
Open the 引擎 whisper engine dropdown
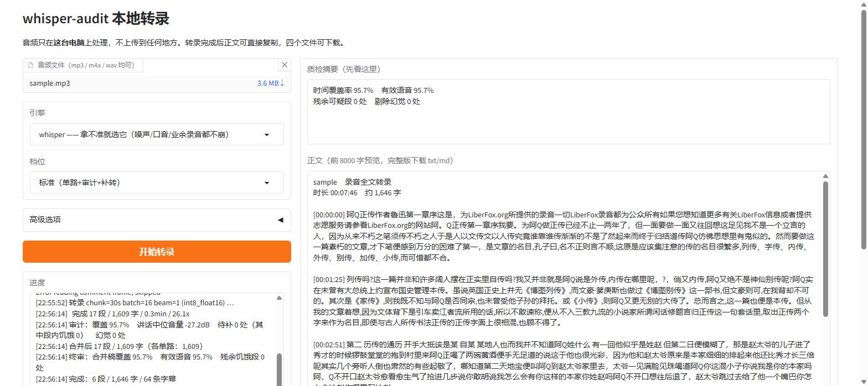tap(157, 134)
